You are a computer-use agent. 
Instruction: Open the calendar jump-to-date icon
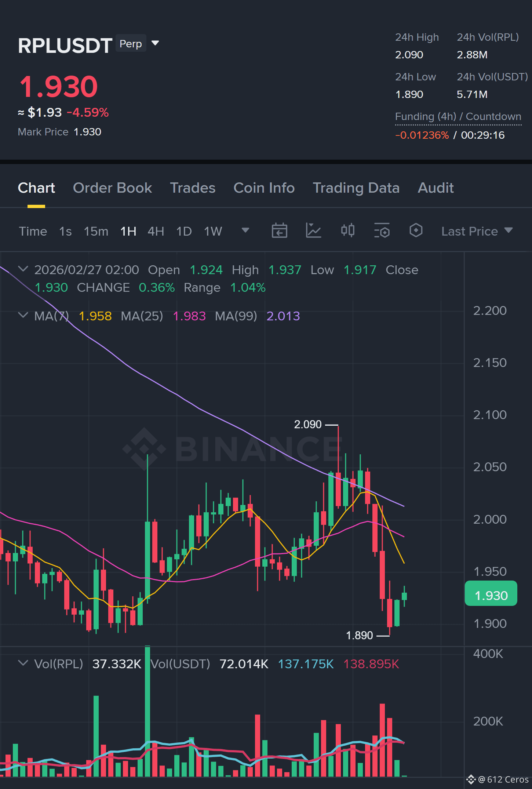(279, 231)
